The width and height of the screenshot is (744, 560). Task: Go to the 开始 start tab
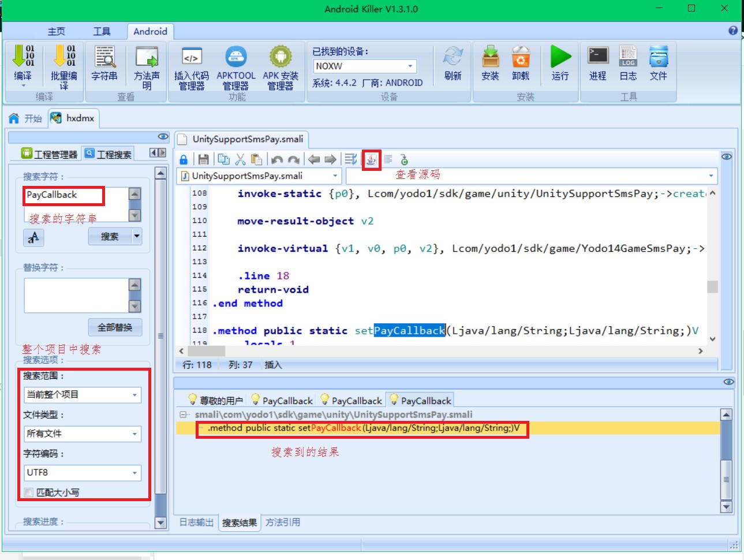tap(26, 118)
